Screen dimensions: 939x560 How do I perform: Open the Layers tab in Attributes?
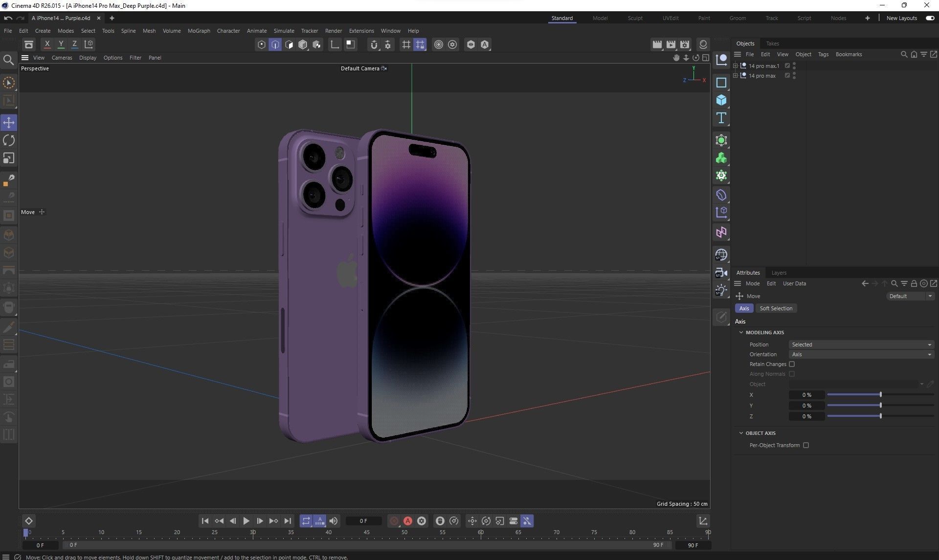tap(779, 273)
